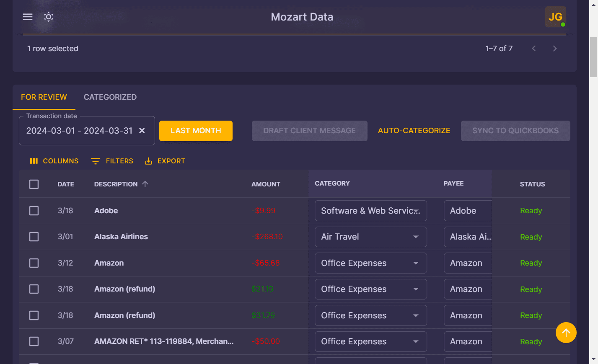
Task: Click the LAST MONTH button
Action: coord(196,130)
